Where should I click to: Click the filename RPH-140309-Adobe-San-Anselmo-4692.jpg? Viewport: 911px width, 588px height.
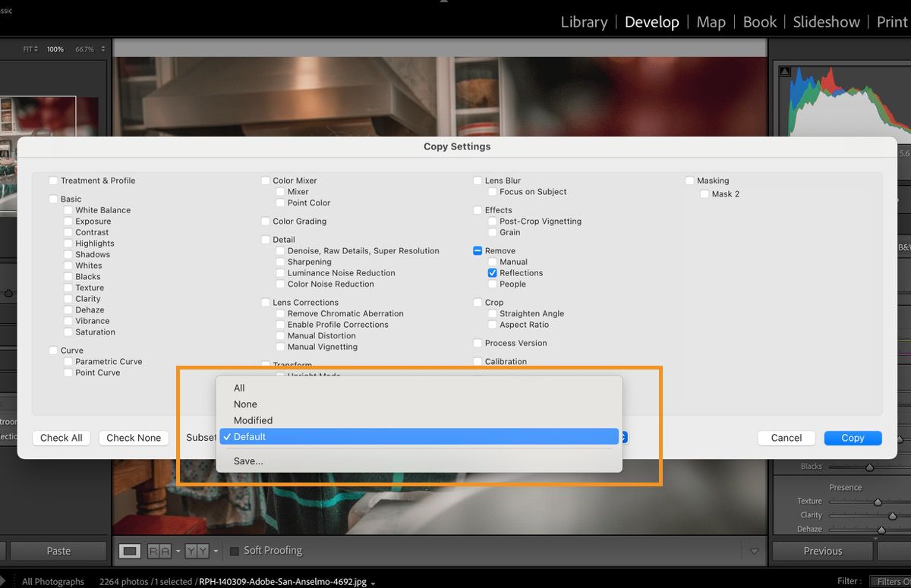pyautogui.click(x=281, y=581)
